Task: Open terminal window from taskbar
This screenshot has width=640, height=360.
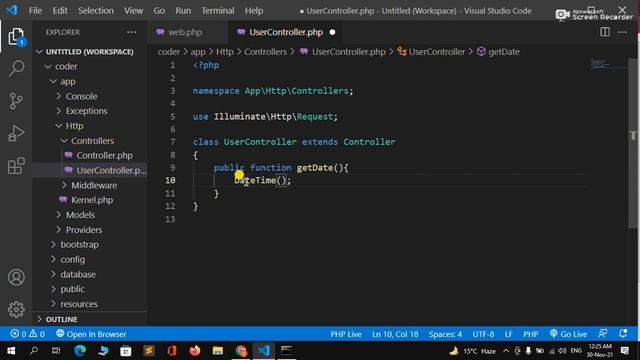Action: pyautogui.click(x=287, y=351)
